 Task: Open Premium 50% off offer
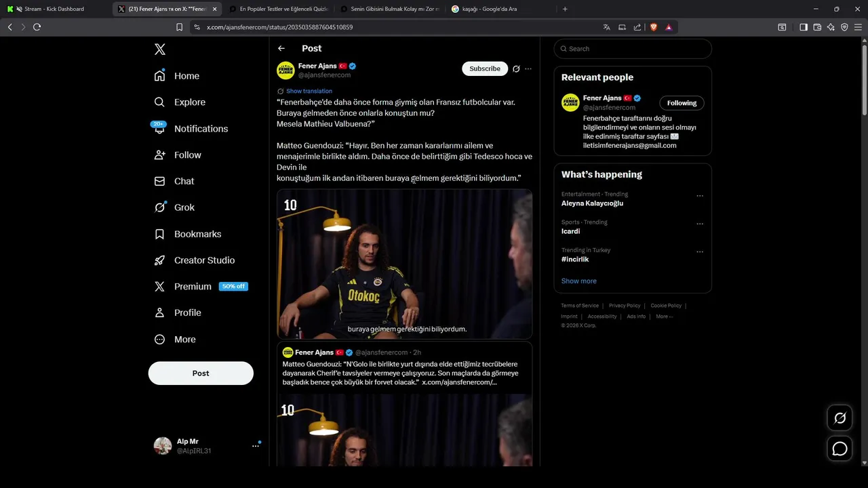click(201, 287)
